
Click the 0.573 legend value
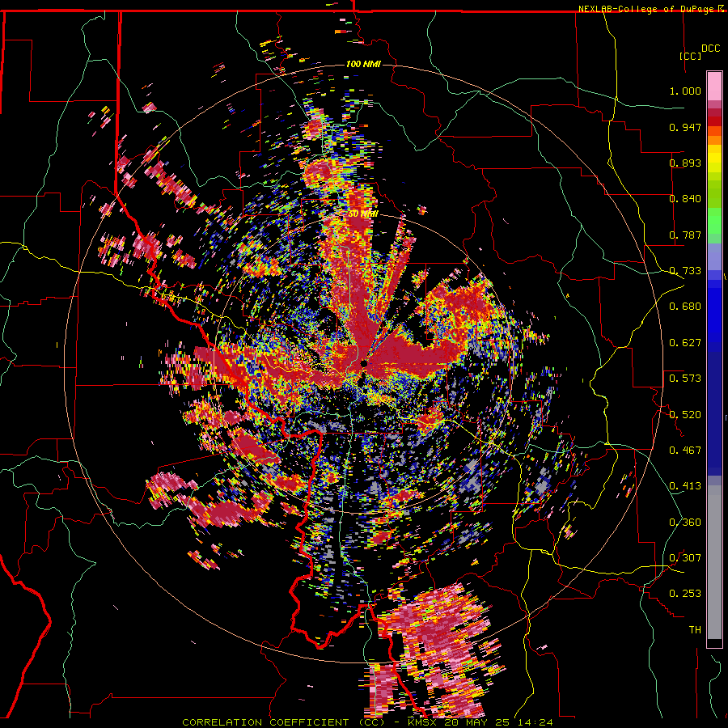(685, 379)
